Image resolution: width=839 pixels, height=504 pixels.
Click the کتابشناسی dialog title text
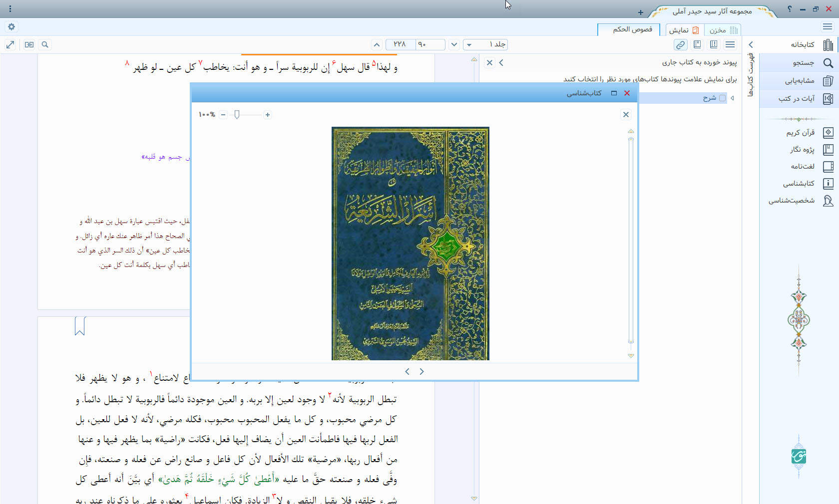tap(584, 93)
